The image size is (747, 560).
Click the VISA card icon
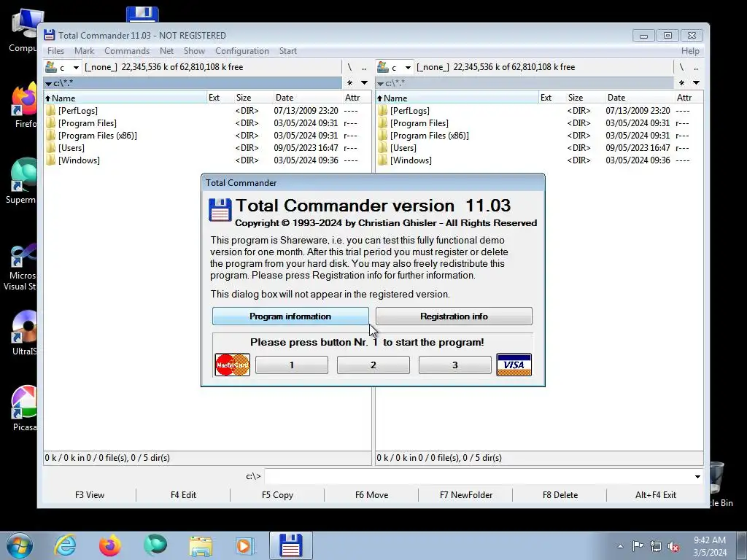tap(514, 365)
